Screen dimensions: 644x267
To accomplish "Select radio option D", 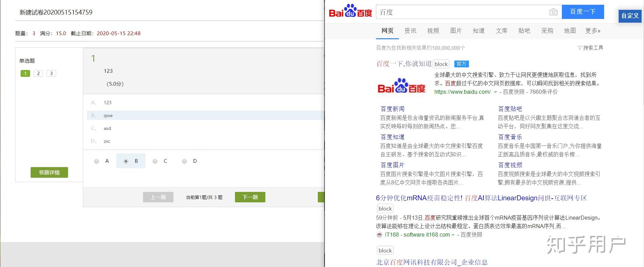I will [184, 161].
